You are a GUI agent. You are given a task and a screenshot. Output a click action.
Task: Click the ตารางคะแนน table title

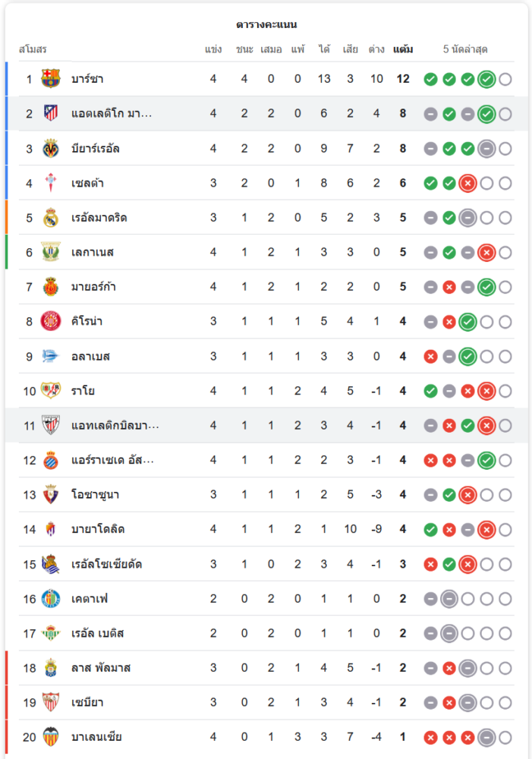click(266, 24)
